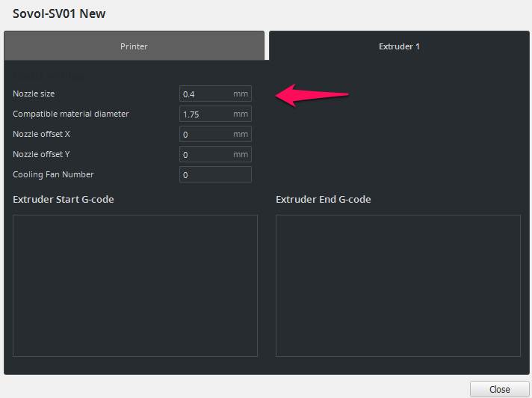Viewport: 532px width, 398px height.
Task: Click inside Extruder End G-code text area
Action: [398, 286]
